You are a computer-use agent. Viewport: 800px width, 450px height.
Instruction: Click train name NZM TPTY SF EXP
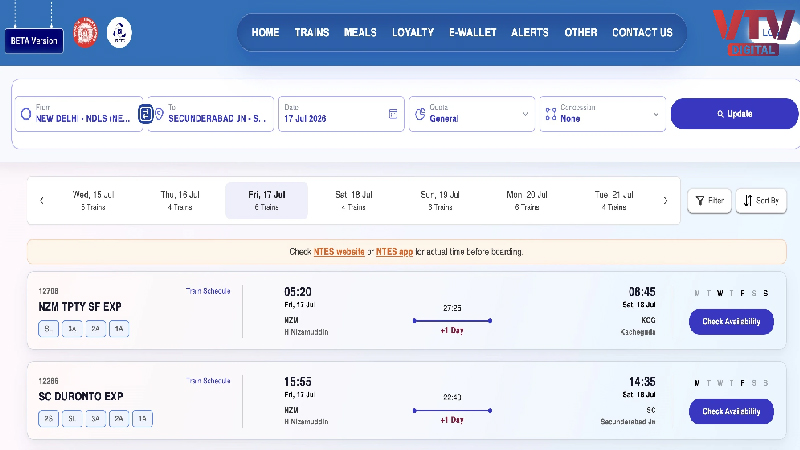[80, 307]
